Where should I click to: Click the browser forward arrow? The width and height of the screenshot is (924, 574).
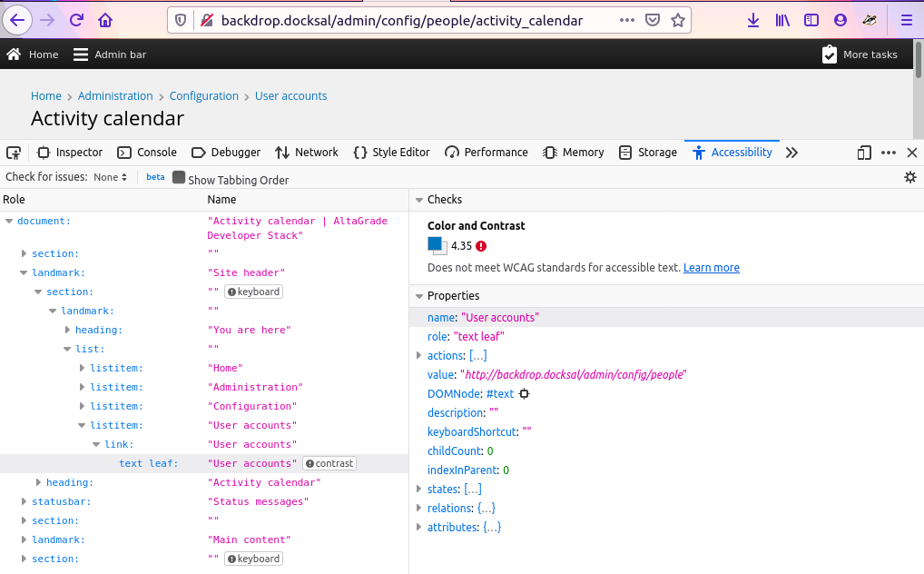47,21
